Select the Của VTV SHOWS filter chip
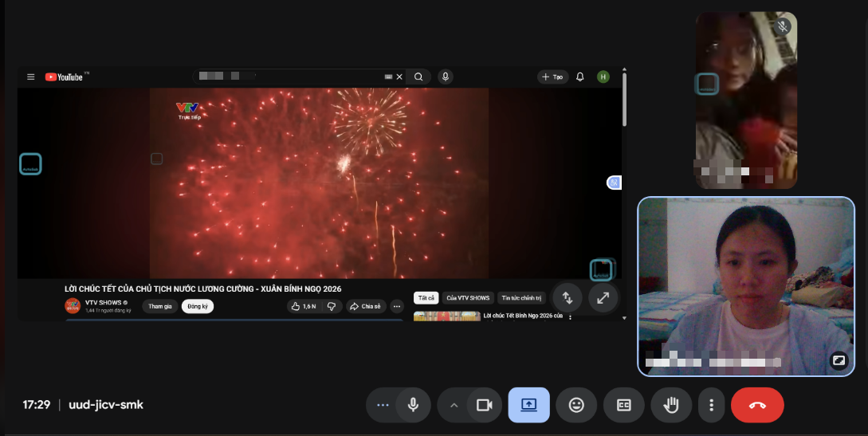 [469, 298]
